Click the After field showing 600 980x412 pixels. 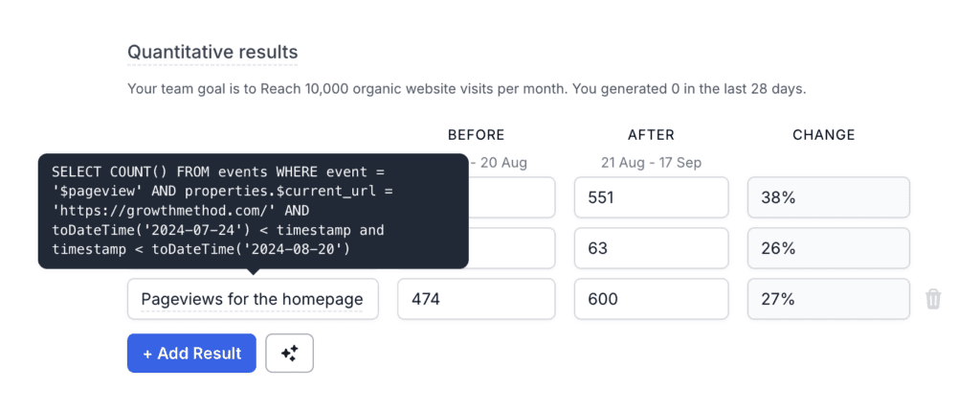click(x=651, y=299)
